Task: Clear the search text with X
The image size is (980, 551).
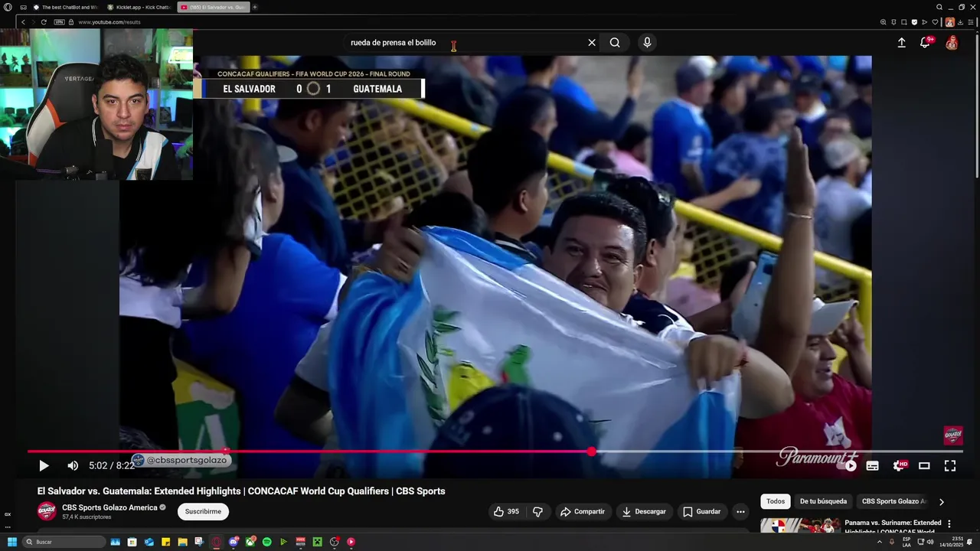Action: tap(592, 43)
